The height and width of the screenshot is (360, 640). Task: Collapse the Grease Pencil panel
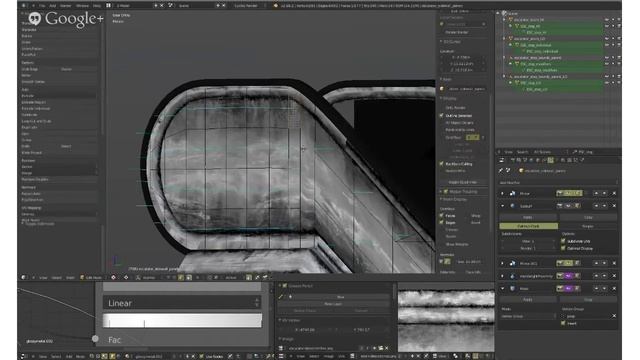tap(280, 286)
